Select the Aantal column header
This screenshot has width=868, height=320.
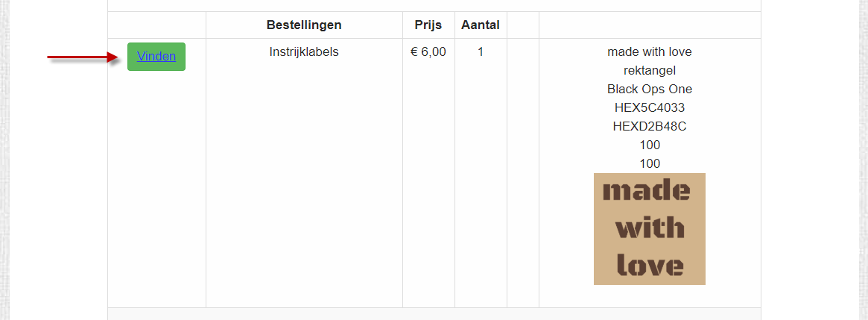point(481,25)
